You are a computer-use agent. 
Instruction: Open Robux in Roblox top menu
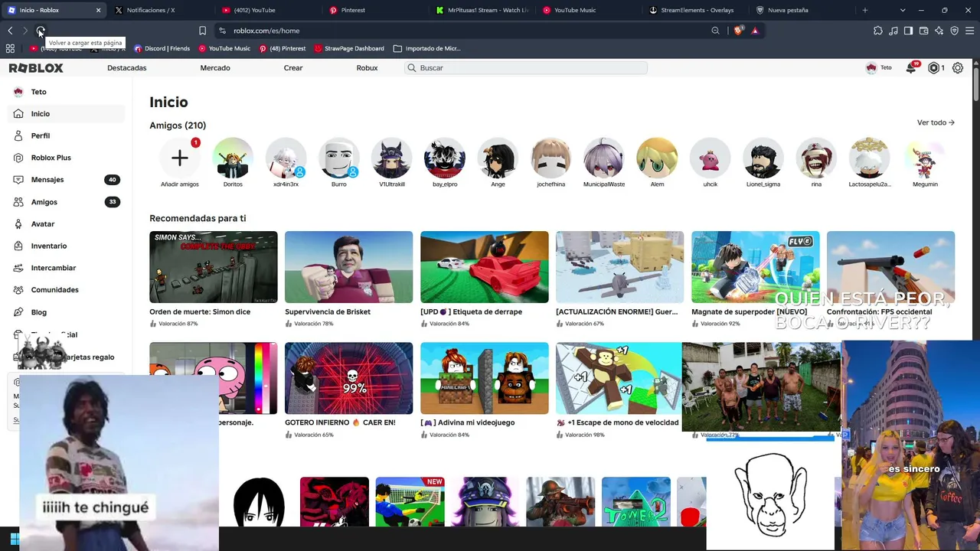pyautogui.click(x=367, y=68)
